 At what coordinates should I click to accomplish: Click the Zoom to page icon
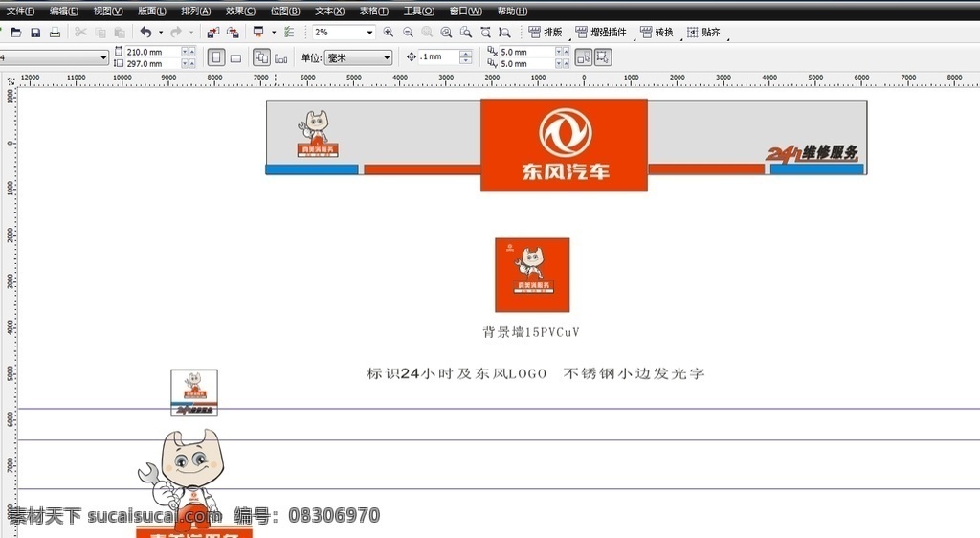466,33
